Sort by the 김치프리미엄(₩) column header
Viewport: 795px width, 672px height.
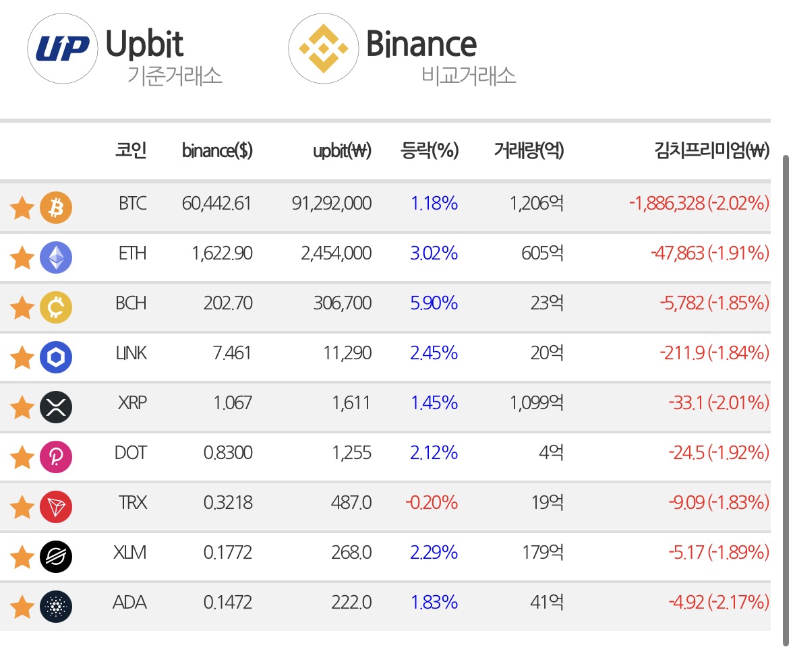coord(712,150)
